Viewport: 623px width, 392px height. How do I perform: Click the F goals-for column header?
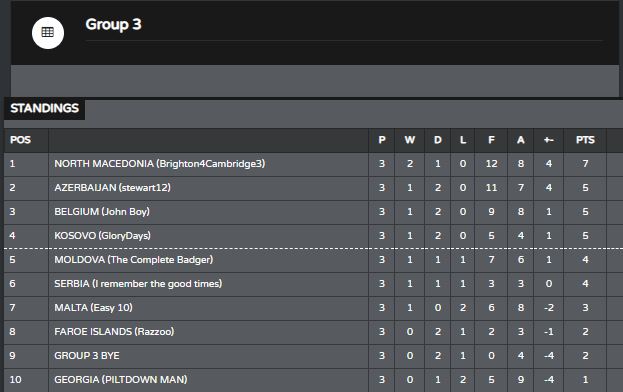(491, 140)
